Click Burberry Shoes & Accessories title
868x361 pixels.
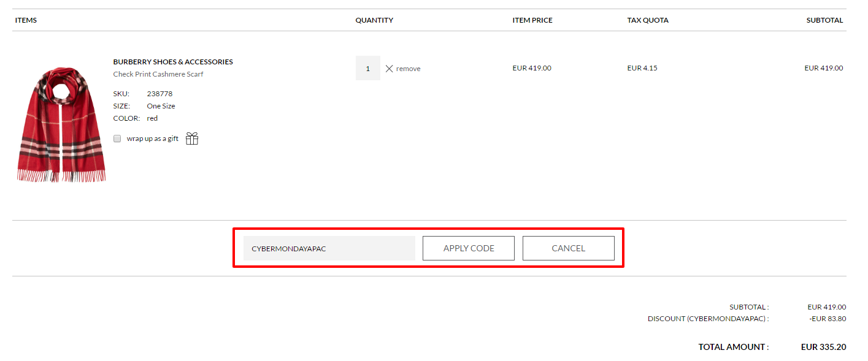click(173, 62)
